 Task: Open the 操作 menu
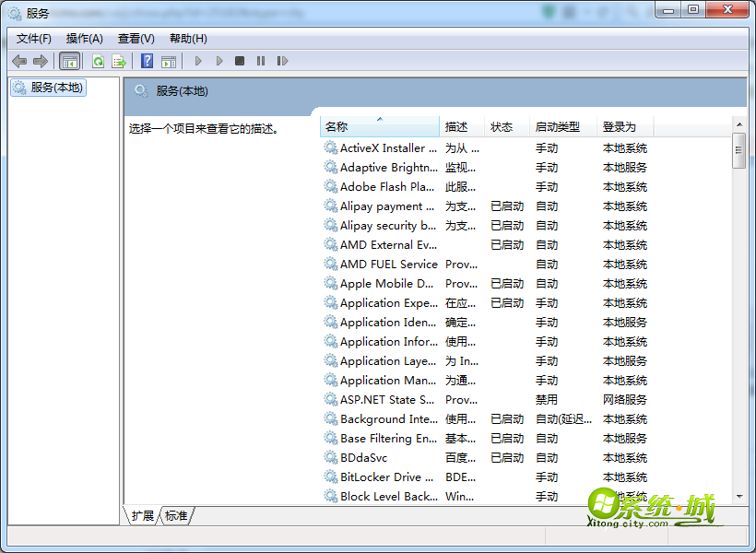click(84, 38)
